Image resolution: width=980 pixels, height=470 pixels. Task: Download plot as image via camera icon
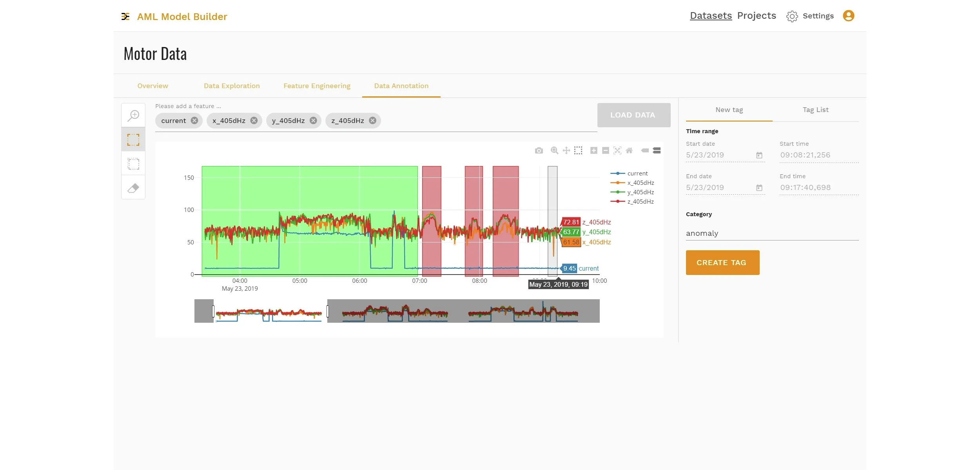(539, 150)
